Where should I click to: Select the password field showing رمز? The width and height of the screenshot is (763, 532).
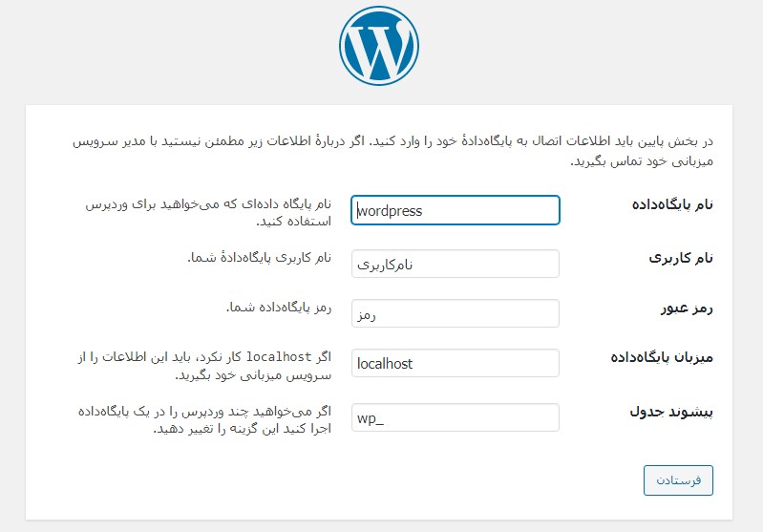tap(456, 313)
